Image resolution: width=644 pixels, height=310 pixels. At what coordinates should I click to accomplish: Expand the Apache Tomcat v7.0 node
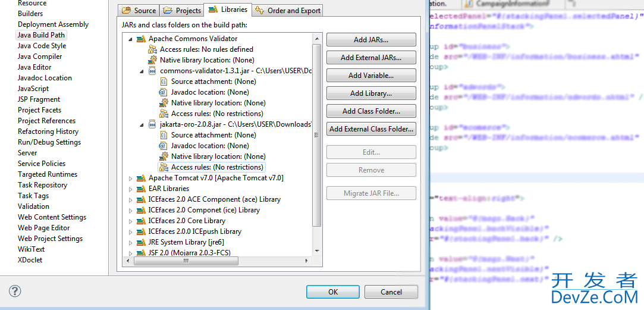coord(131,179)
